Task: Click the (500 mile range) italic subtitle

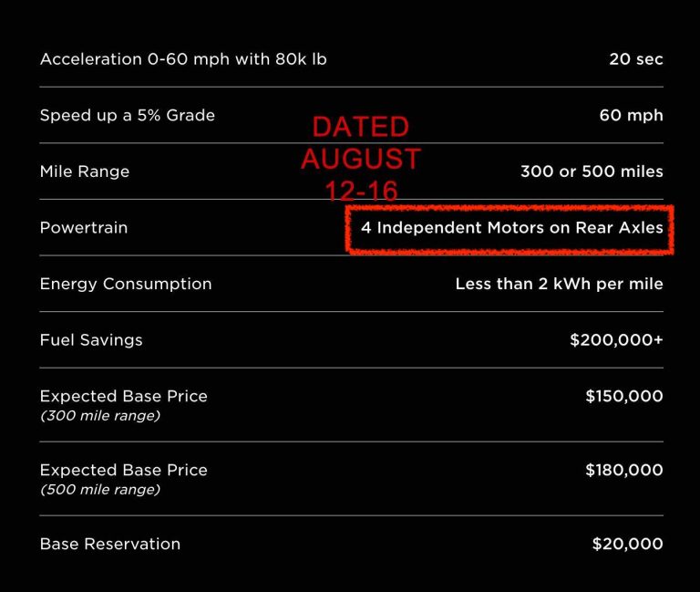Action: [100, 490]
